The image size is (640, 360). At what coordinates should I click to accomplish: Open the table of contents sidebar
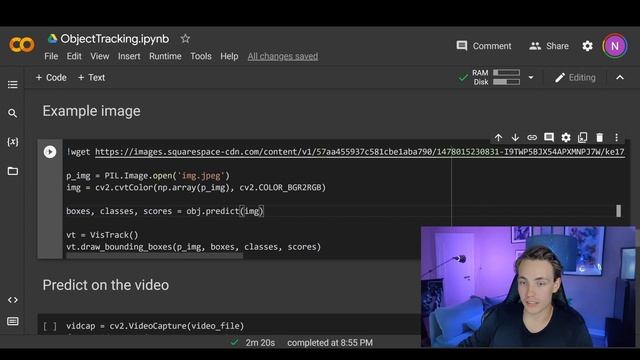point(13,84)
